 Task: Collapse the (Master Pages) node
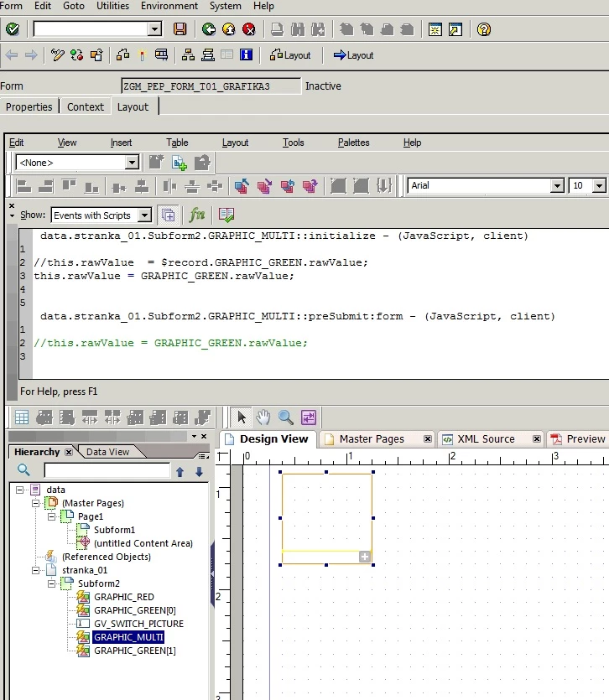click(x=35, y=503)
